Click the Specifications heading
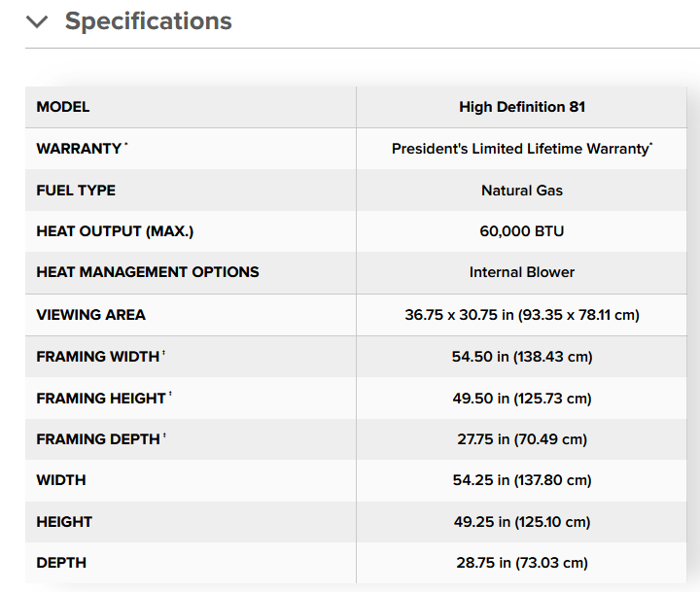This screenshot has width=700, height=592. (148, 21)
